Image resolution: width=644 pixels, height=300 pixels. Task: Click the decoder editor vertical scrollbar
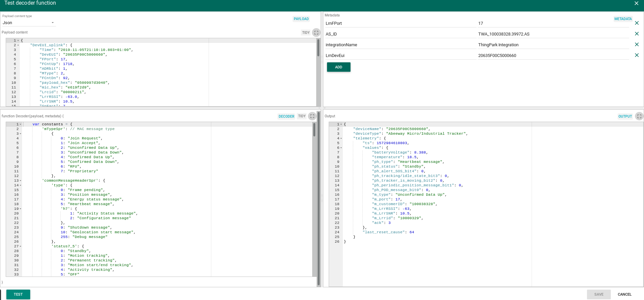click(314, 129)
